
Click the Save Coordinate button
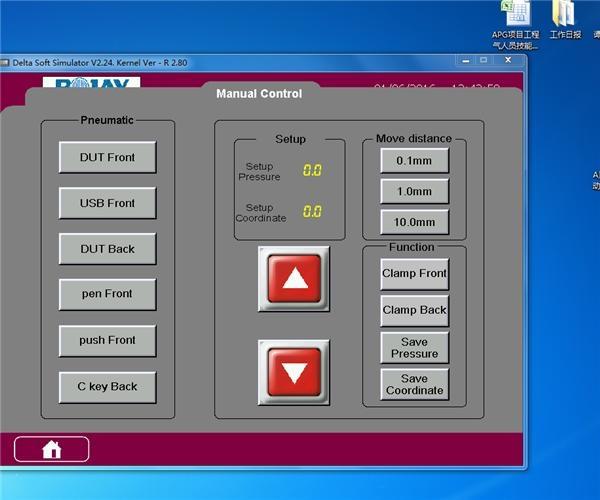(x=414, y=384)
